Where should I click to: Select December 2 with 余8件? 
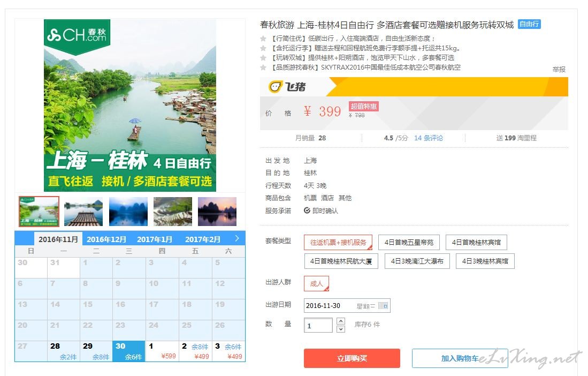click(x=195, y=351)
